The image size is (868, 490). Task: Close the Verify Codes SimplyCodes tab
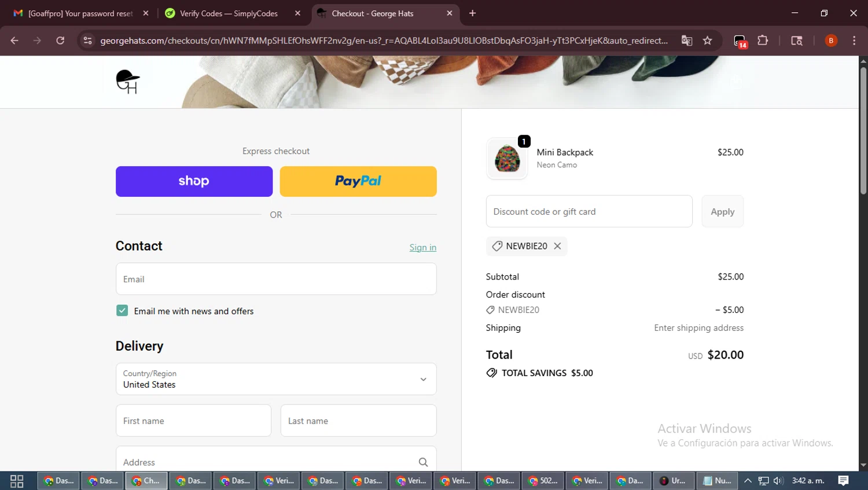tap(297, 13)
